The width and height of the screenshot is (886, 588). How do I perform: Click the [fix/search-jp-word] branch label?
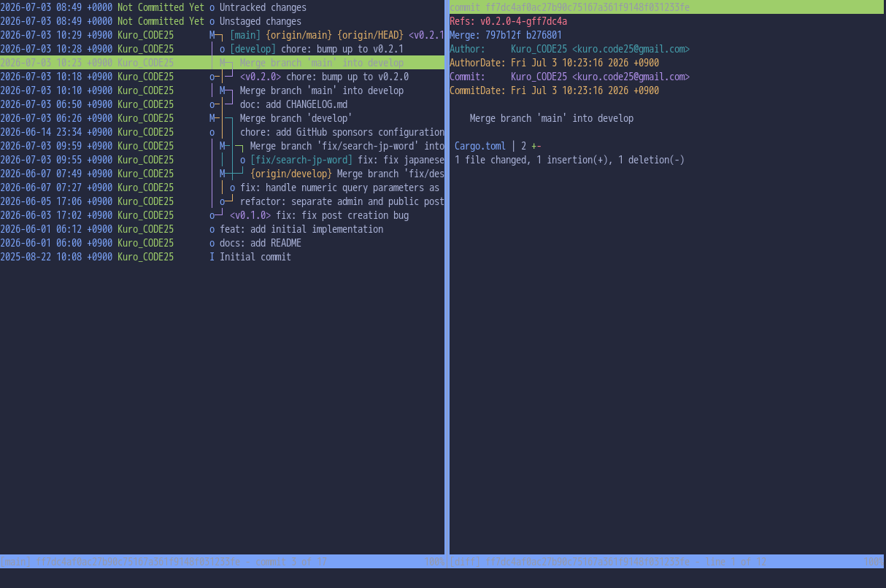tap(301, 160)
